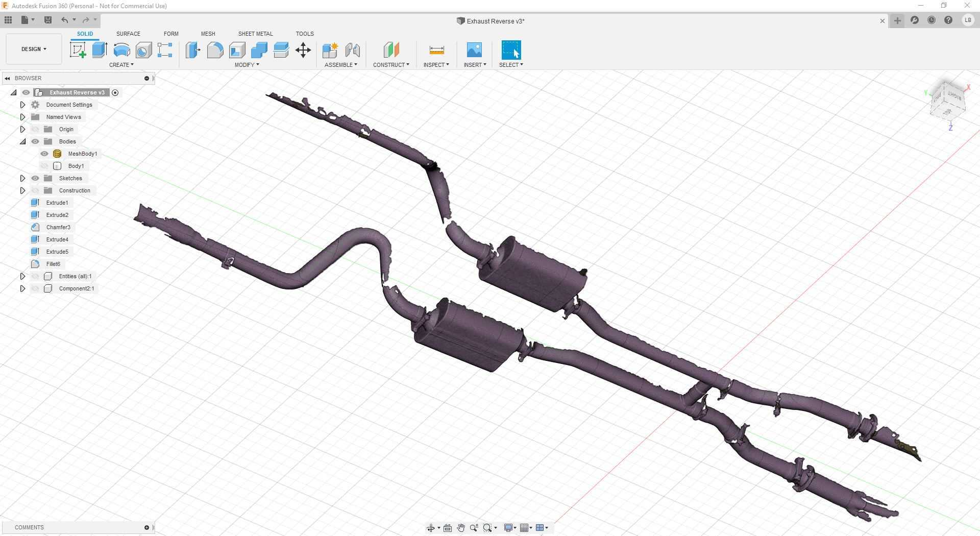
Task: Select the Create Sketch tool
Action: pos(78,50)
